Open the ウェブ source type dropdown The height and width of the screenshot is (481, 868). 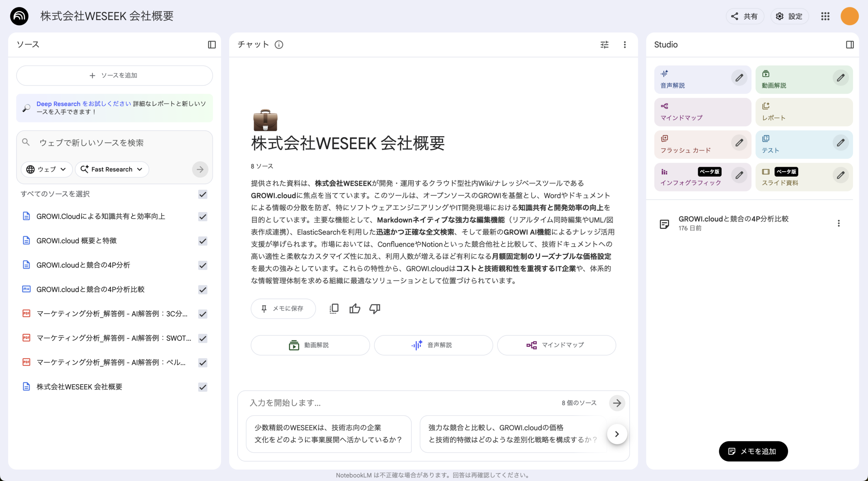point(46,169)
